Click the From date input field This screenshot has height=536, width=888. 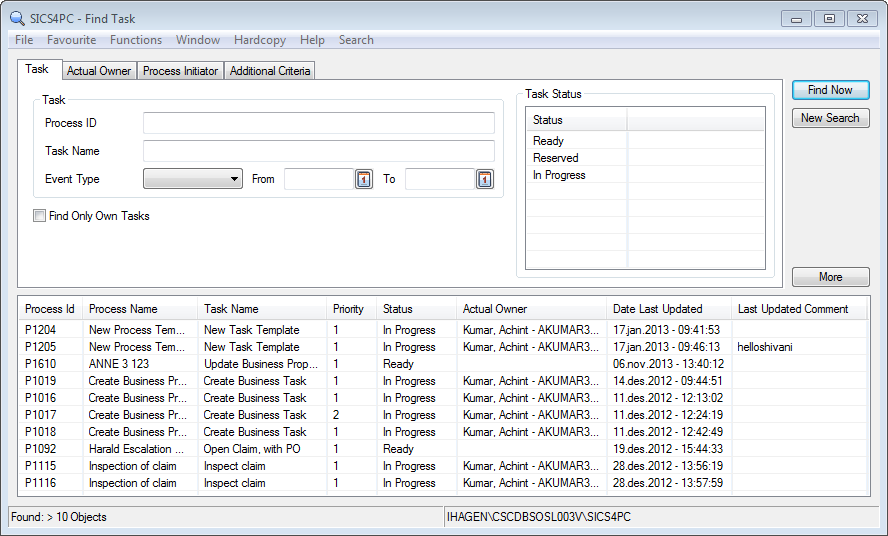pos(319,179)
